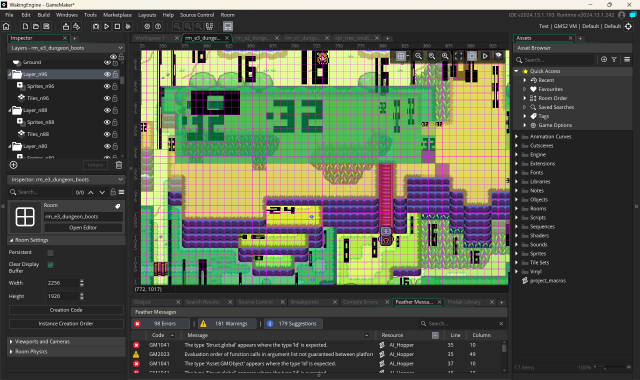Click the add asset icon beside the Asset Browser search
This screenshot has height=380, width=640.
[604, 60]
